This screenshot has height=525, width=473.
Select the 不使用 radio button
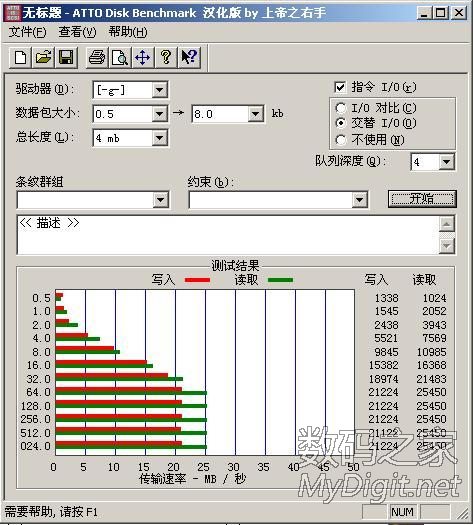point(340,140)
